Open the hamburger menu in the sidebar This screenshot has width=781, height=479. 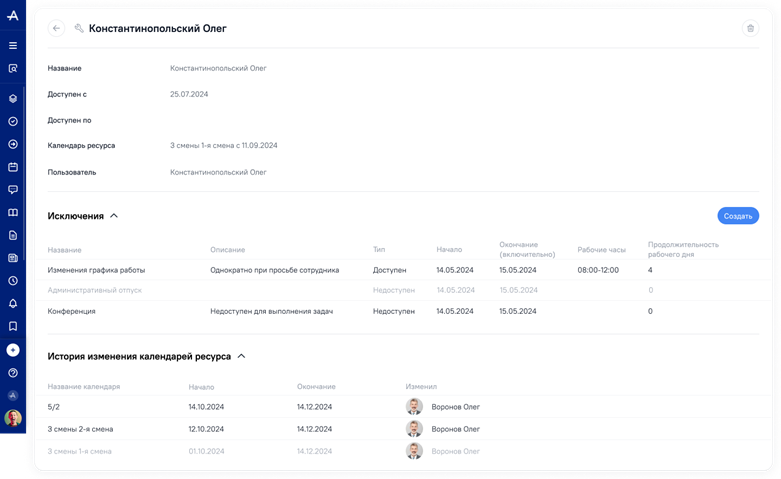pos(13,45)
